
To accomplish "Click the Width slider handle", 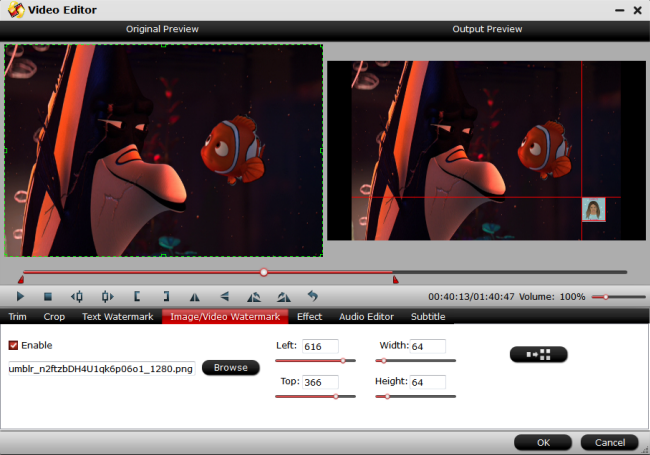I will click(x=384, y=361).
